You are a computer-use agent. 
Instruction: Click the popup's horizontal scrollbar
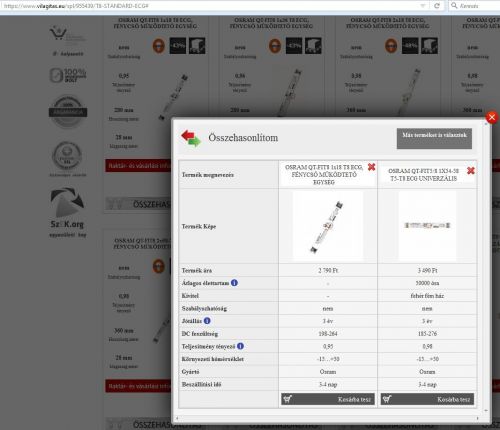[x=327, y=418]
